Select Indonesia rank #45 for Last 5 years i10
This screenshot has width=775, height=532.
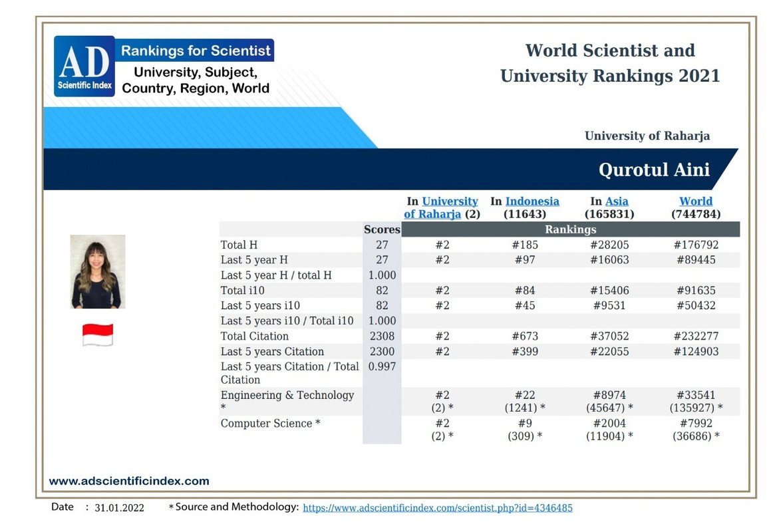point(525,306)
